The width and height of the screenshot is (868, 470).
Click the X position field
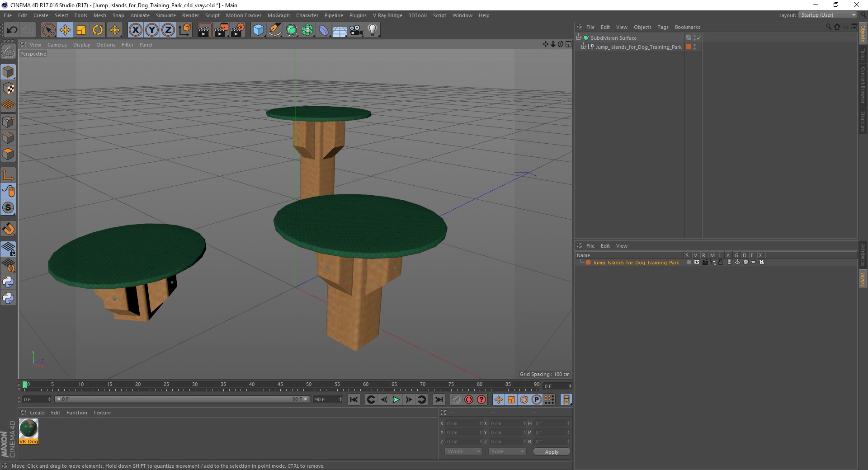point(464,423)
